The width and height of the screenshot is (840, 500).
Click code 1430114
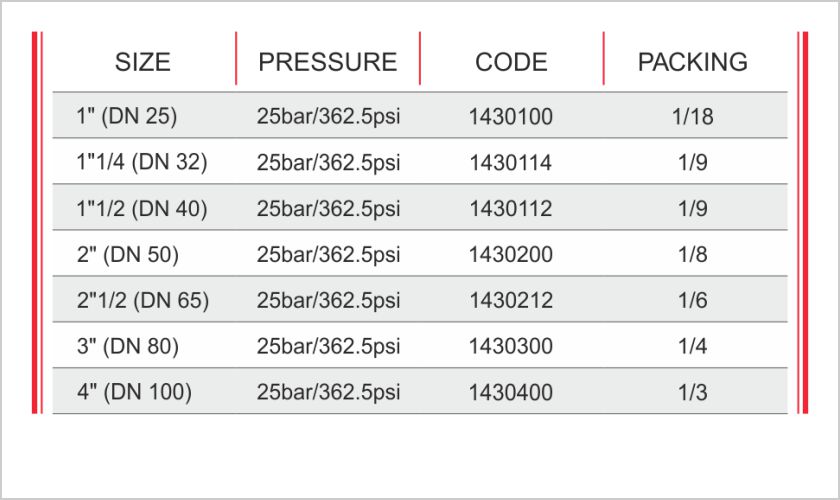click(511, 162)
